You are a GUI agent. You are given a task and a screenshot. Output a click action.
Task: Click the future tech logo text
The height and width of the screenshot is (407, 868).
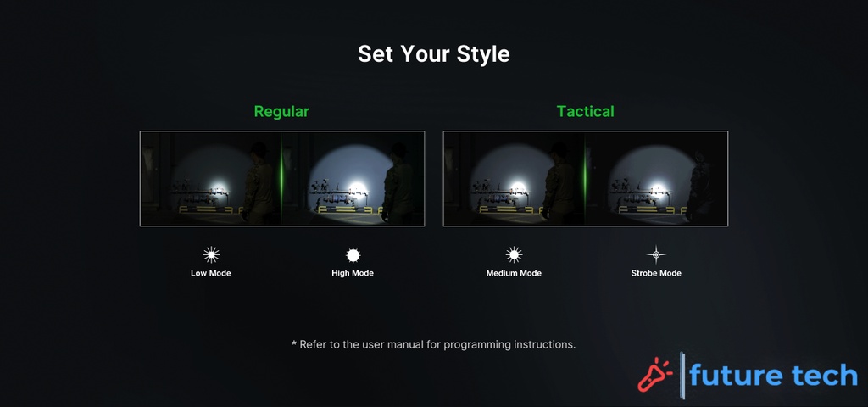point(773,375)
